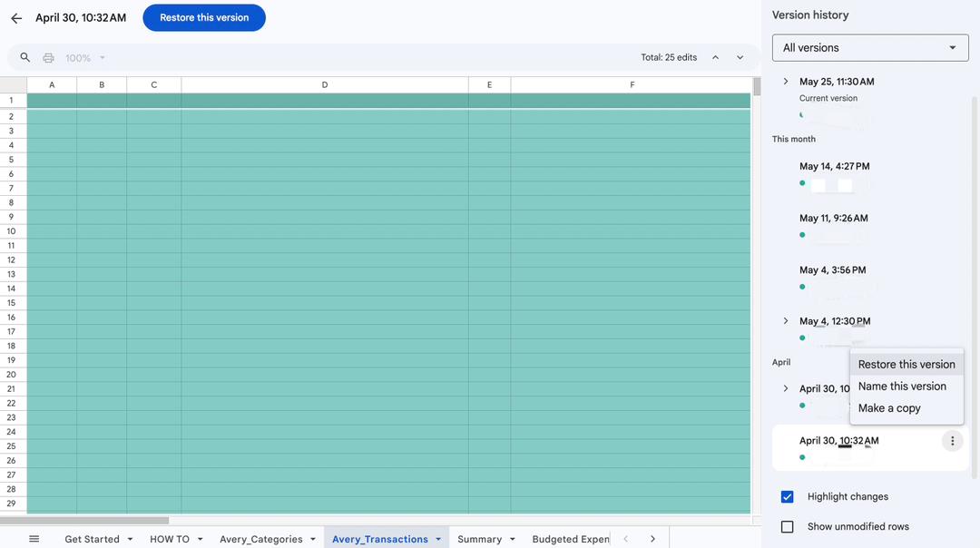Select row header 1
The height and width of the screenshot is (548, 980).
click(x=11, y=100)
